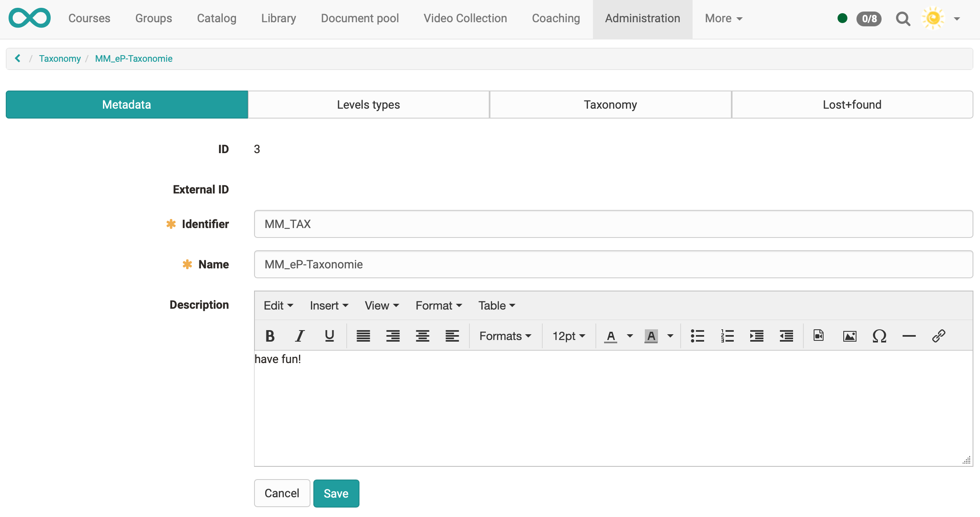Insert a hyperlink
980x517 pixels.
[x=939, y=336]
